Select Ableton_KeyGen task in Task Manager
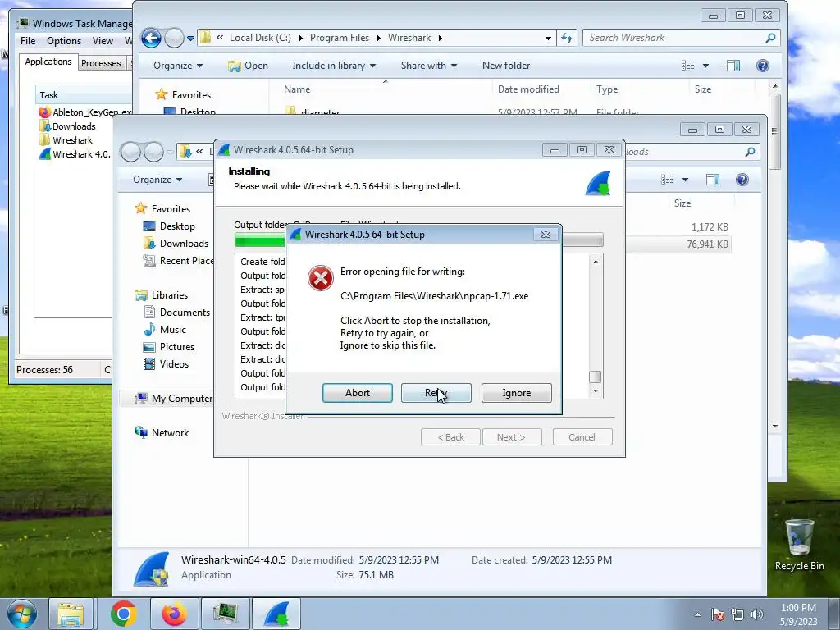 [x=85, y=112]
